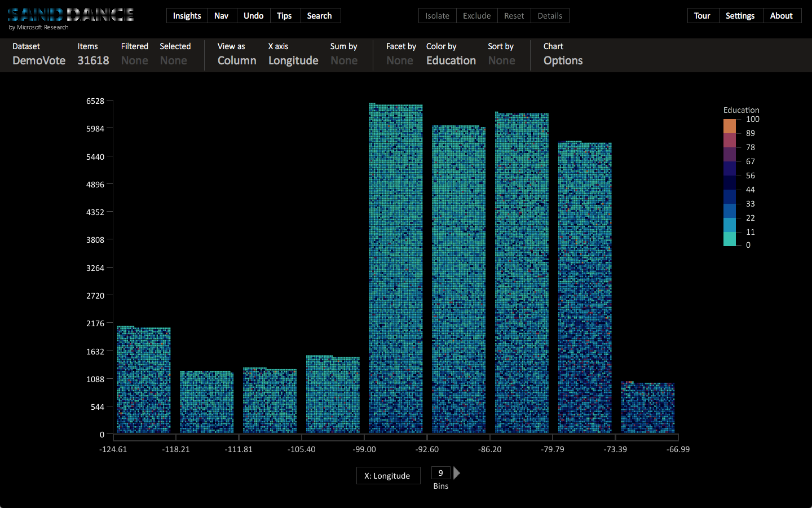Click the X: Longitude axis label button
The image size is (812, 508).
(x=388, y=476)
